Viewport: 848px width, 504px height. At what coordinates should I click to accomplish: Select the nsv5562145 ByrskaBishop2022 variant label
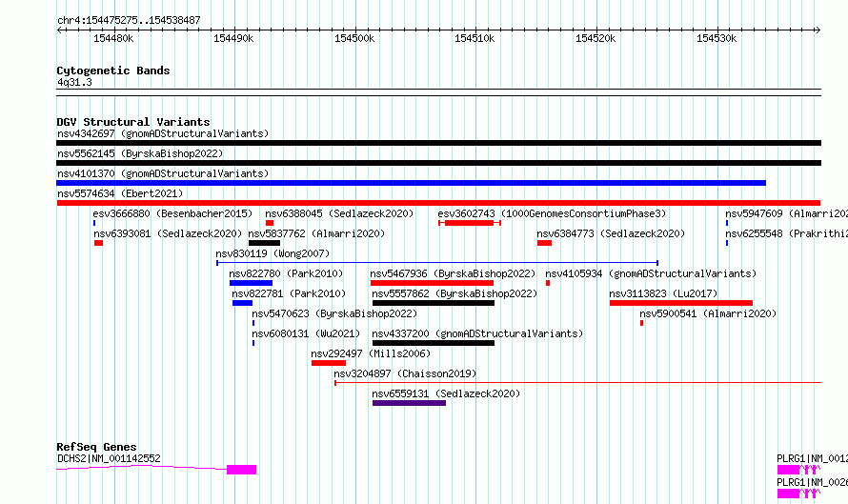click(140, 153)
